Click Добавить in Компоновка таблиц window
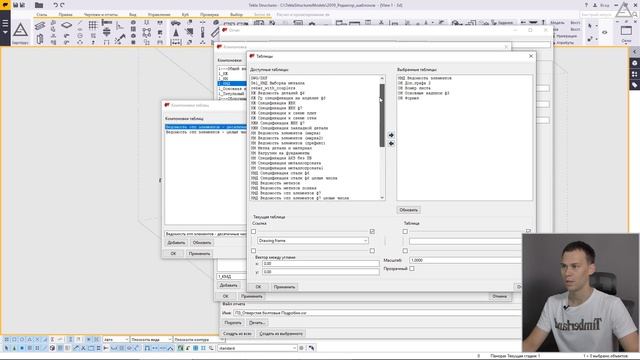 176,242
